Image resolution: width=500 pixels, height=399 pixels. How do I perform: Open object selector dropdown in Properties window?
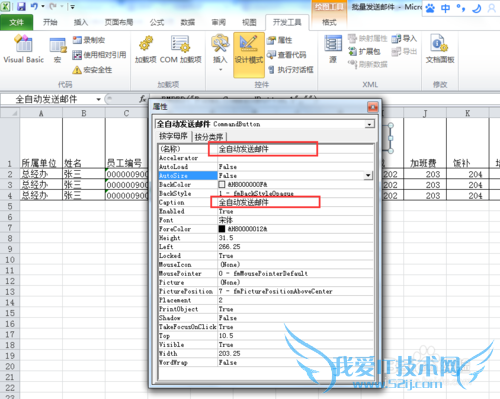pos(369,124)
